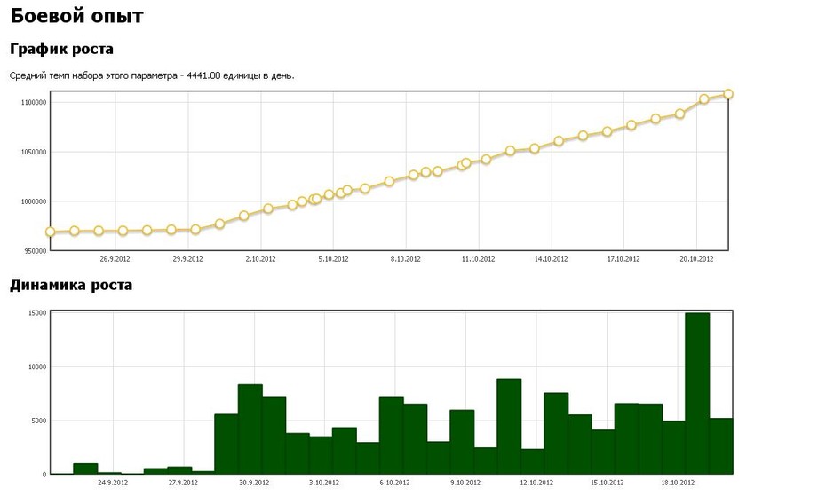826x504 pixels.
Task: Click the 9.10.2012 date label
Action: (465, 483)
